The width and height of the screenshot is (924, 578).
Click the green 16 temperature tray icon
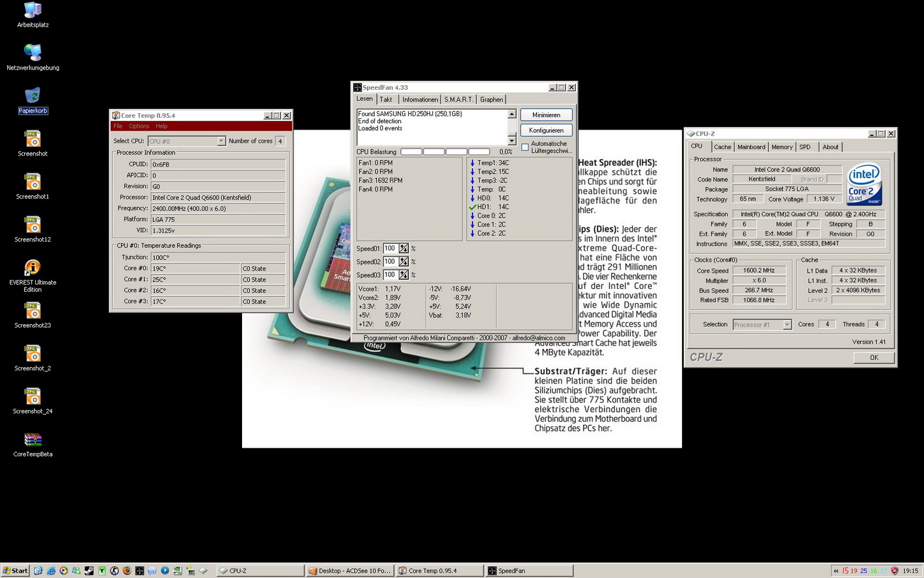tap(873, 571)
